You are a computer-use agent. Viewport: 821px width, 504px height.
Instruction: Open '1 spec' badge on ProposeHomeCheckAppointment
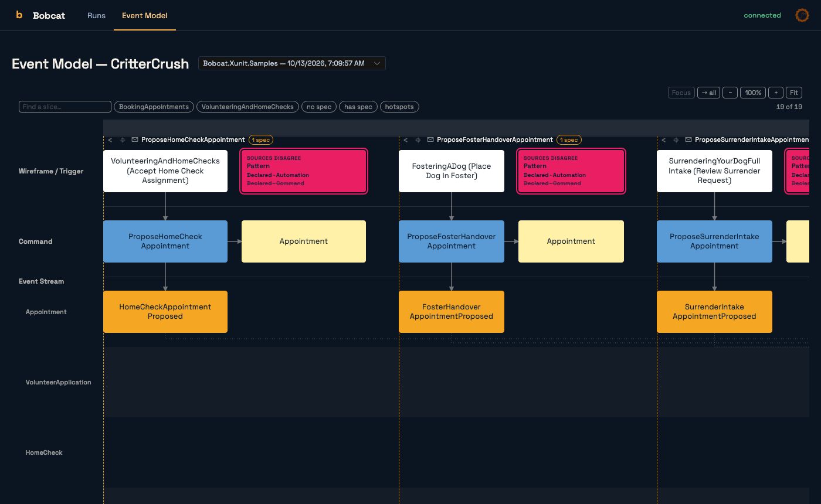click(261, 139)
